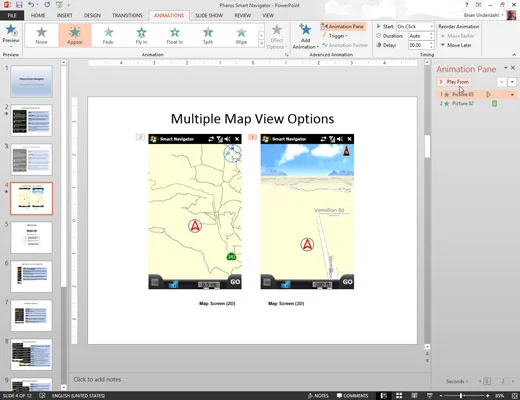This screenshot has width=520, height=400.
Task: Select slide 2 thumbnail
Action: [x=31, y=120]
